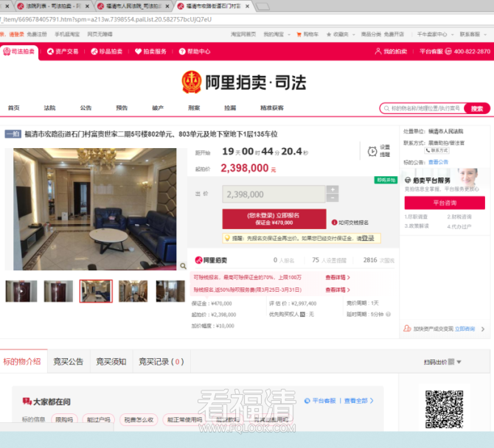Click the 阿里拍卖·司法 emblem logo

pos(192,82)
